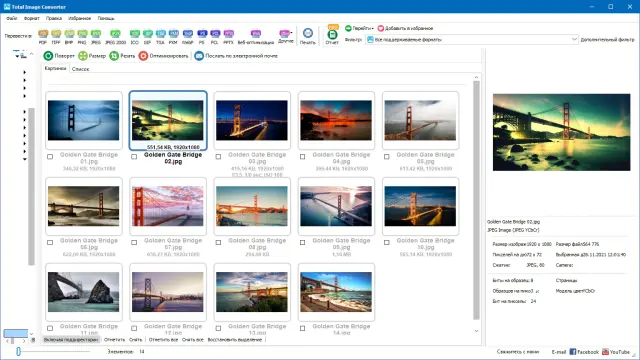Open the Дополнительный фильтр link
Image resolution: width=640 pixels, height=360 pixels.
click(607, 40)
